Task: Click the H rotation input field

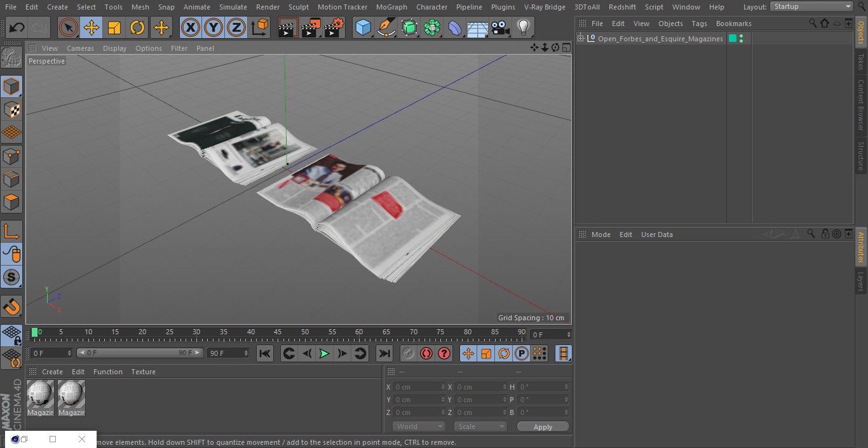Action: [x=543, y=387]
